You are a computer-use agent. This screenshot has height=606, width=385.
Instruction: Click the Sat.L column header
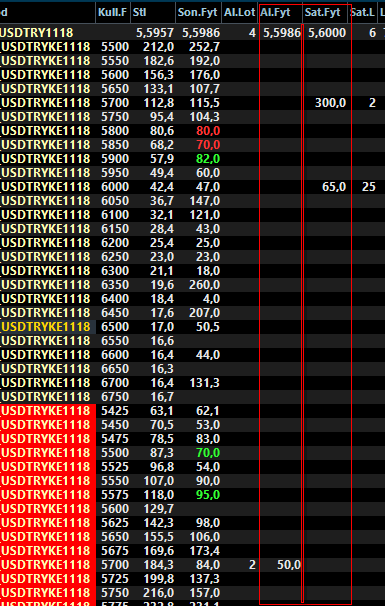(362, 13)
